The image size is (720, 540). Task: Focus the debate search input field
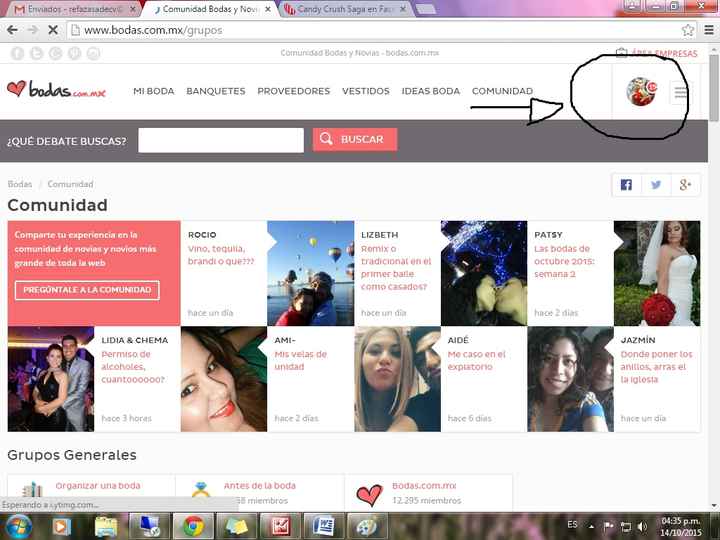click(220, 140)
